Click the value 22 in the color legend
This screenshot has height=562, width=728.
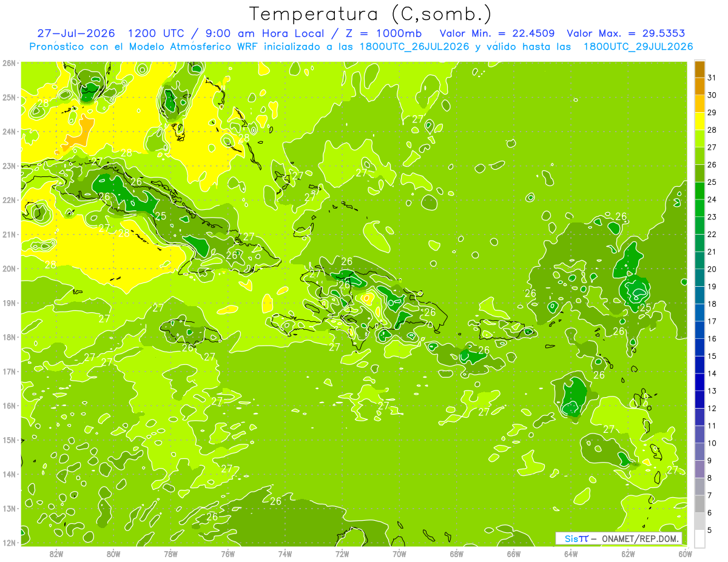(x=712, y=235)
